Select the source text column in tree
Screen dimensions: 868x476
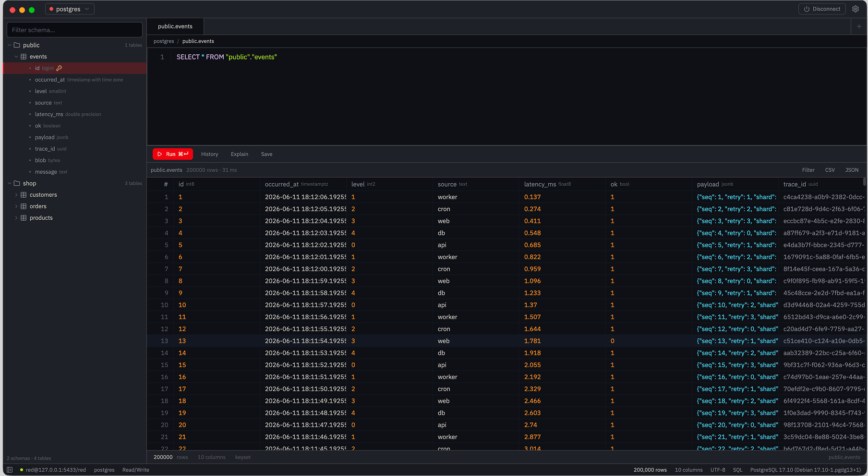[75, 103]
